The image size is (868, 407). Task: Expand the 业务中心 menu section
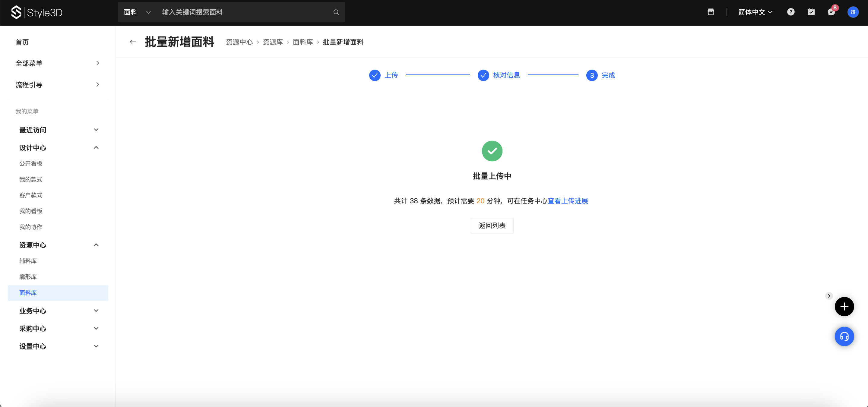(96, 311)
